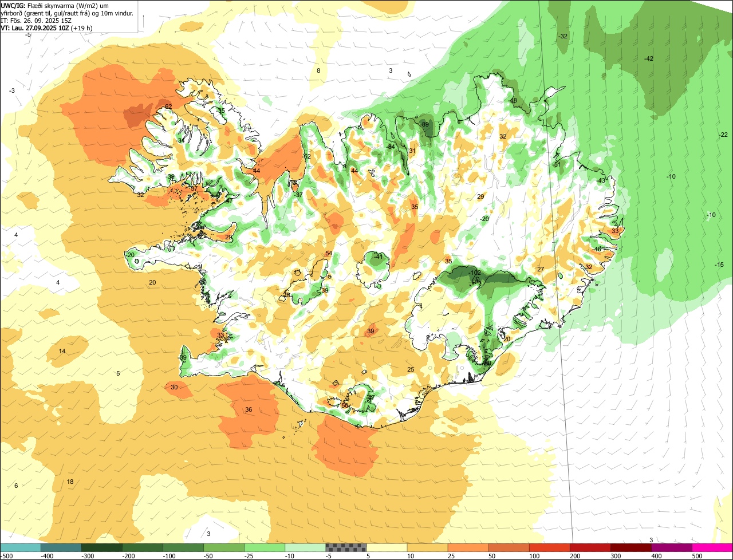Click the checkered legend swatch from -5 to 5
This screenshot has width=733, height=560.
pyautogui.click(x=346, y=547)
